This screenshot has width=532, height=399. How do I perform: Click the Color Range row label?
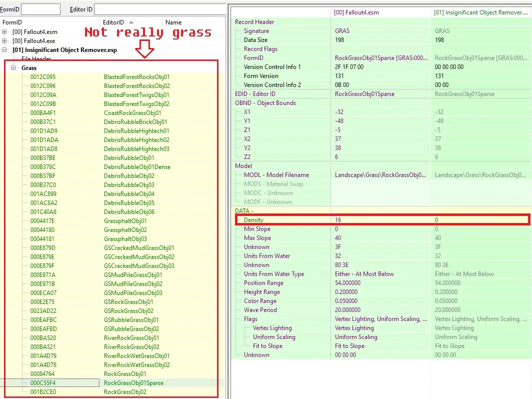pyautogui.click(x=260, y=301)
